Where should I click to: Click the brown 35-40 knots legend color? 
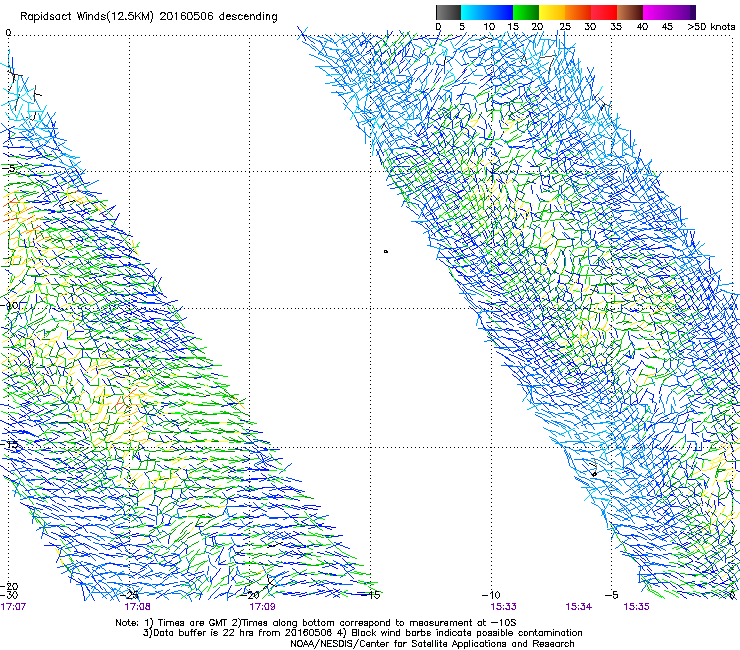click(630, 12)
